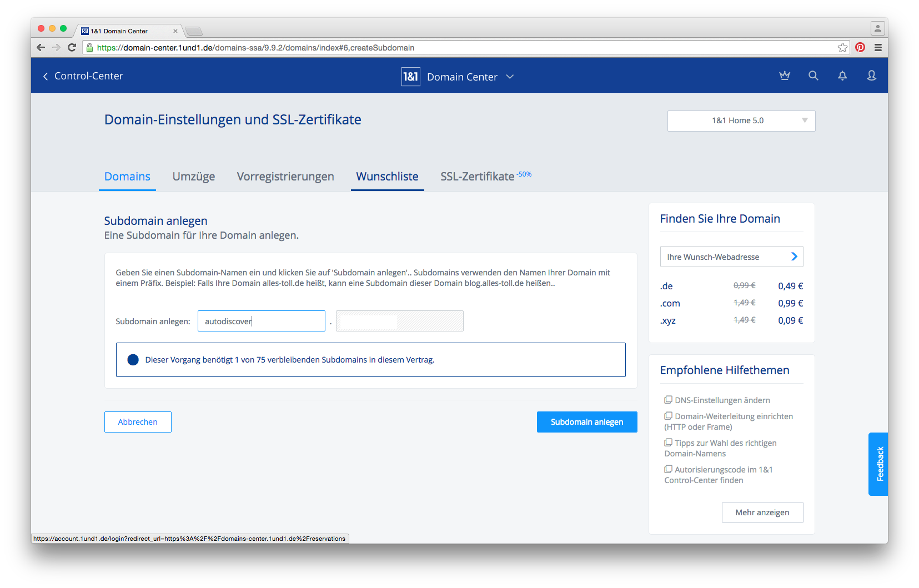Image resolution: width=919 pixels, height=588 pixels.
Task: Click the 1&1 logo icon
Action: [x=410, y=77]
